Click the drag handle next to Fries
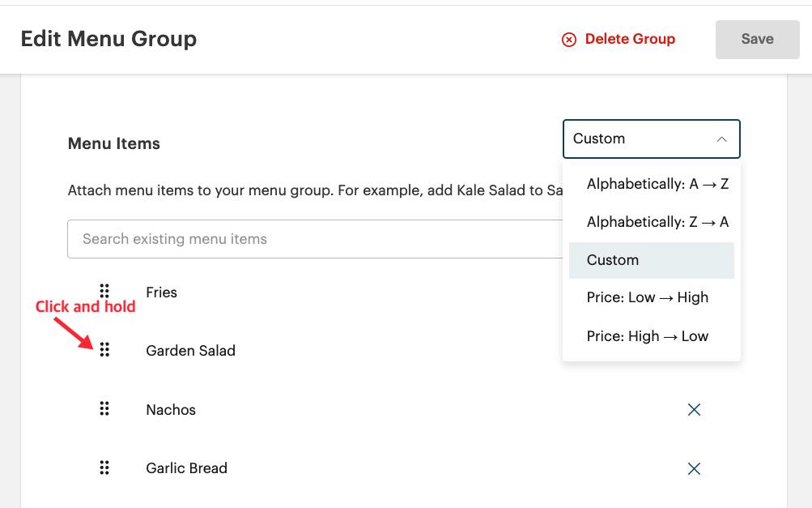812x508 pixels. pyautogui.click(x=104, y=292)
